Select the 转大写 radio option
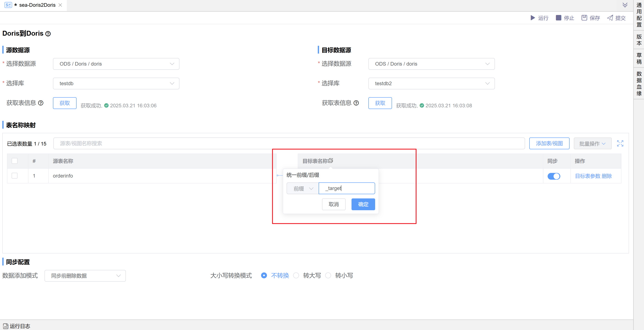This screenshot has width=644, height=330. [296, 276]
